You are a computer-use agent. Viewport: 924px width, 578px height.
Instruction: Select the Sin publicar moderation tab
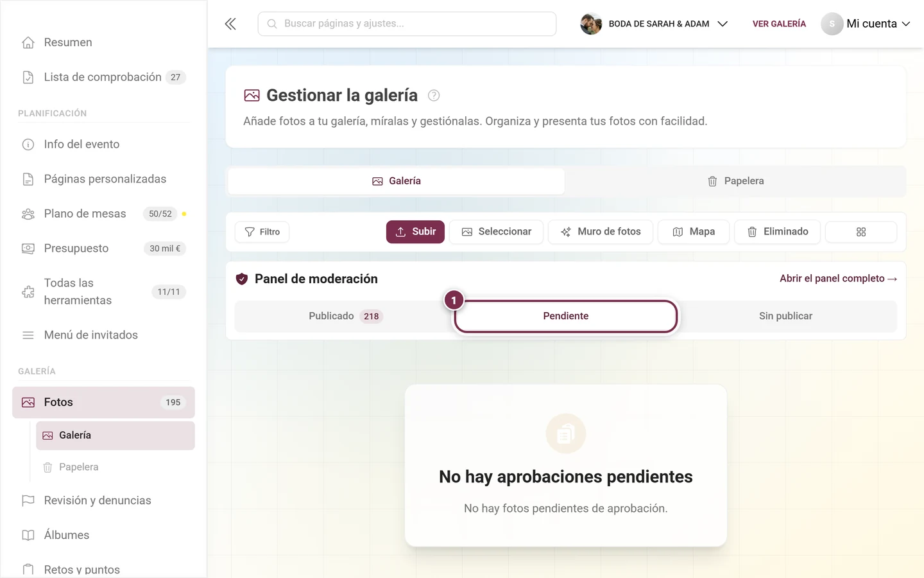[785, 316]
